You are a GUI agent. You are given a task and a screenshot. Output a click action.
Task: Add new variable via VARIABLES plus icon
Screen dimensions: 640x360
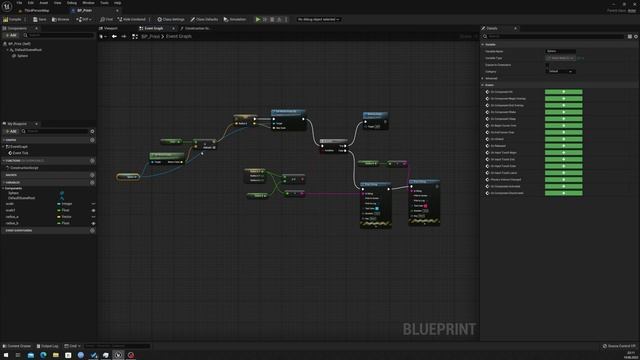92,182
